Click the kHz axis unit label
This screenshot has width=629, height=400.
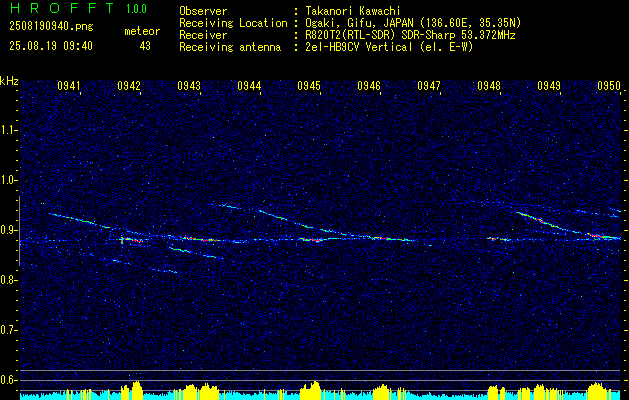pos(9,81)
